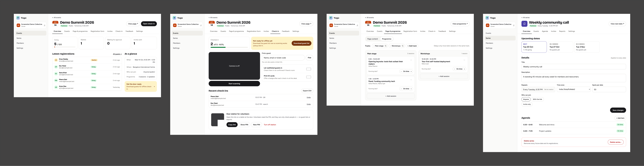Click the purple recurring series icon
Image resolution: width=644 pixels, height=166 pixels.
pos(524,24)
